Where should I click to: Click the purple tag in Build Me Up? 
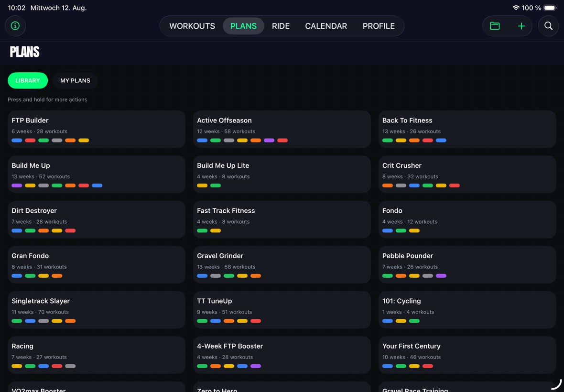pyautogui.click(x=17, y=185)
